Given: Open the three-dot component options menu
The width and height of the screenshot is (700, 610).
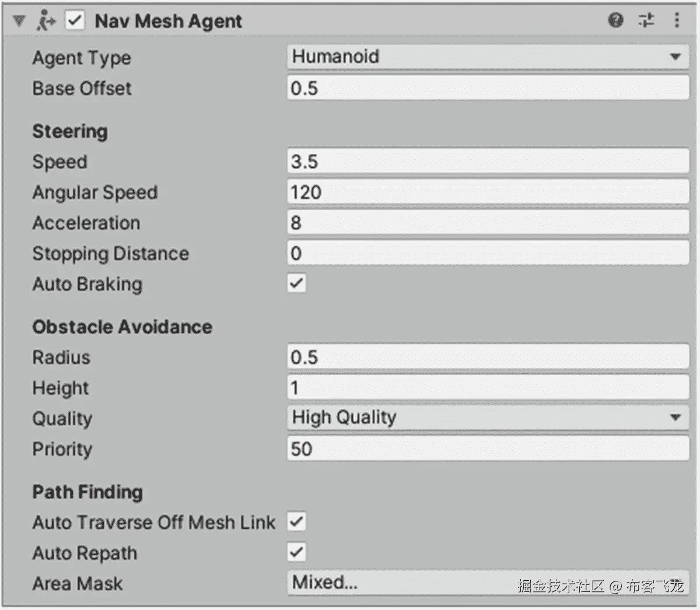Looking at the screenshot, I should click(x=677, y=21).
